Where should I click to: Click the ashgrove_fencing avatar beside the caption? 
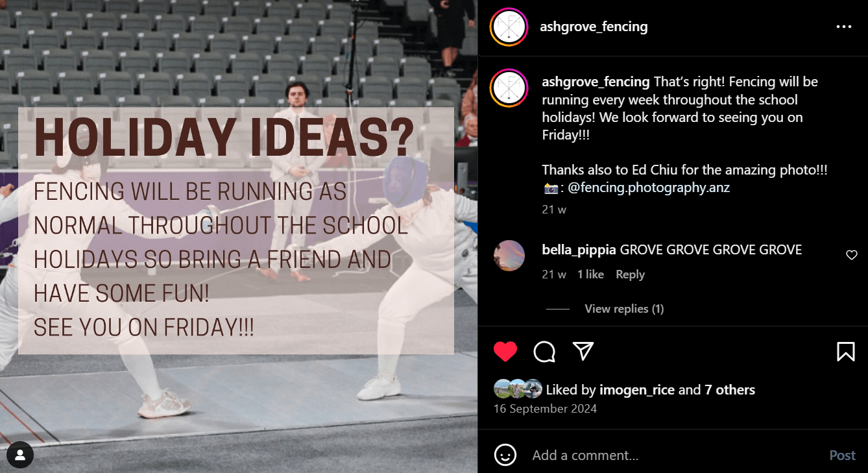click(x=509, y=88)
